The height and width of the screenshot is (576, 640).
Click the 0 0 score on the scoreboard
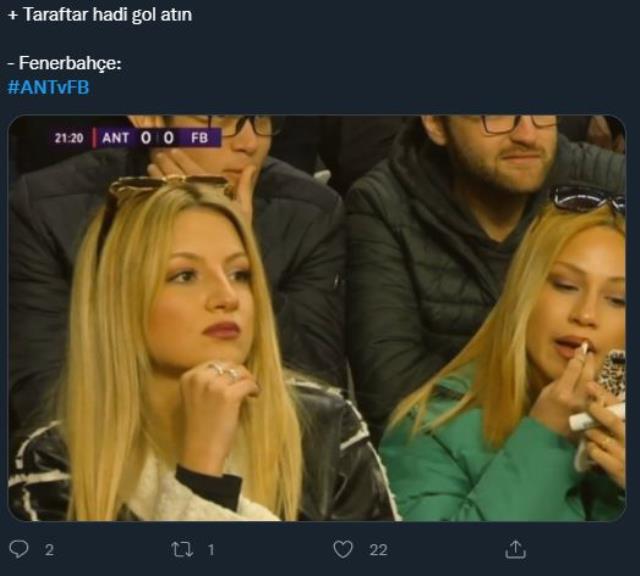tap(158, 137)
